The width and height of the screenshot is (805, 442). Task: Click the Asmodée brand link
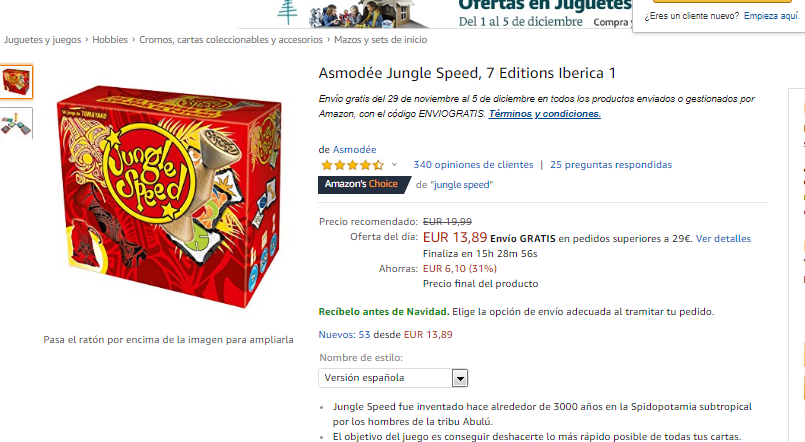click(x=355, y=150)
